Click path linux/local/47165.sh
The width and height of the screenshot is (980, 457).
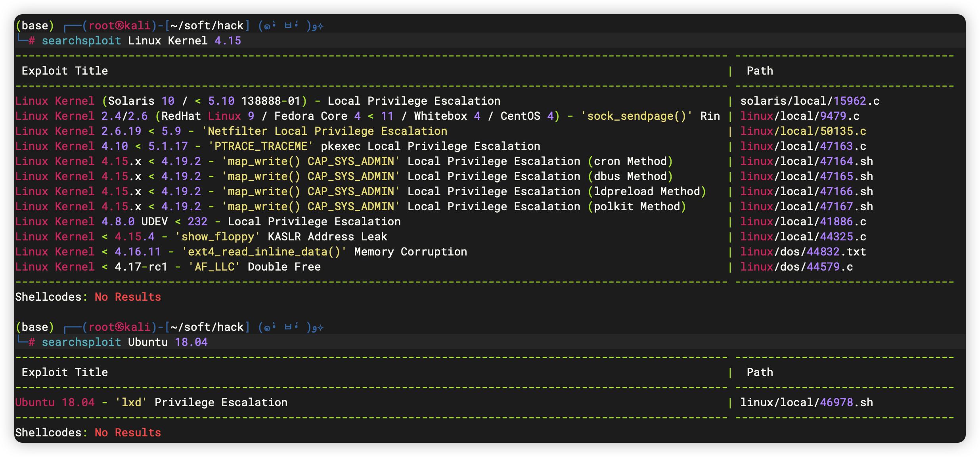tap(807, 176)
